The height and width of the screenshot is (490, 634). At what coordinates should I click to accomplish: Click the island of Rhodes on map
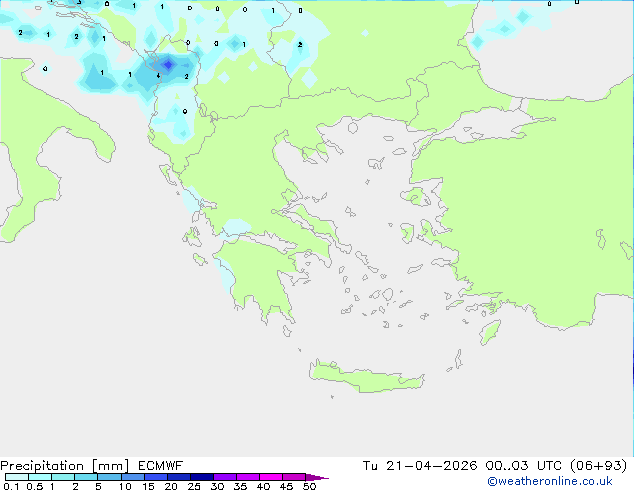pos(490,332)
